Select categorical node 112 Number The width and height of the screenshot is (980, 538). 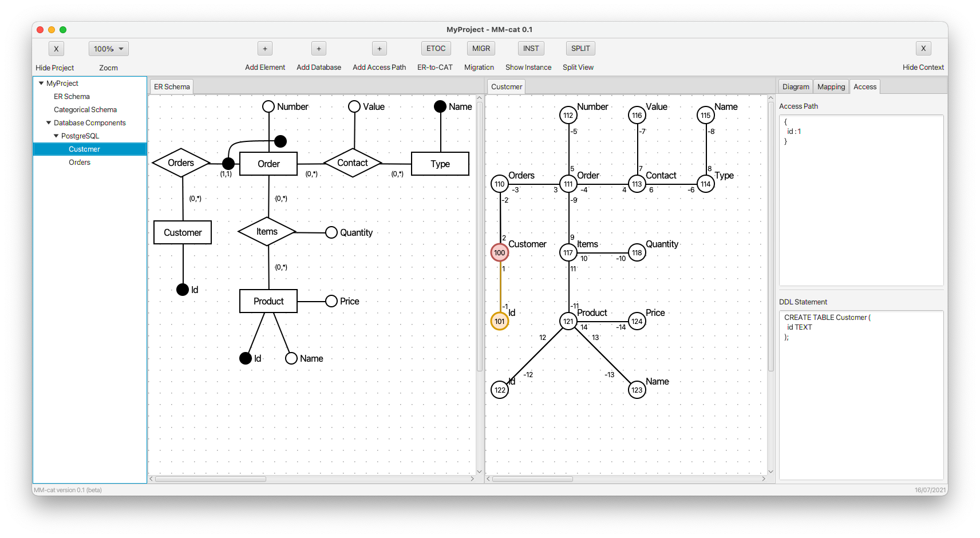(568, 115)
